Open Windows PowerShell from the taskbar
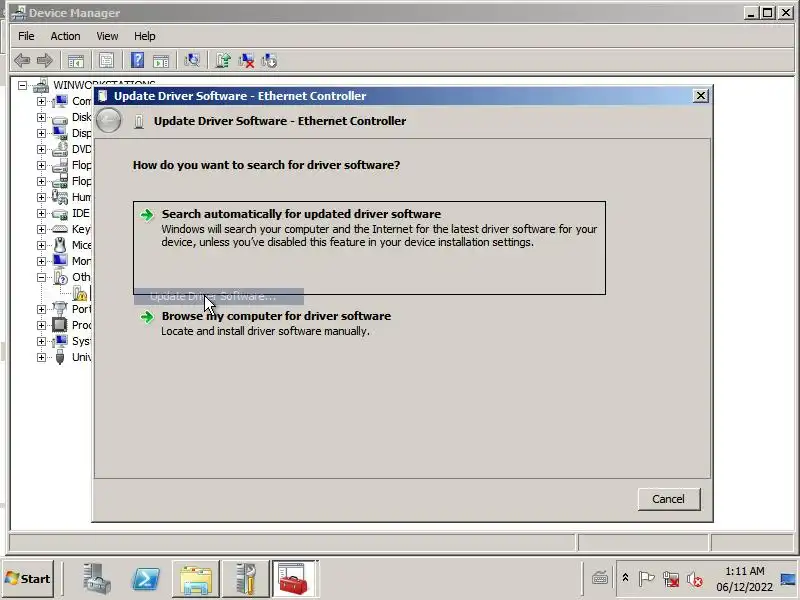Image resolution: width=800 pixels, height=600 pixels. [x=146, y=579]
